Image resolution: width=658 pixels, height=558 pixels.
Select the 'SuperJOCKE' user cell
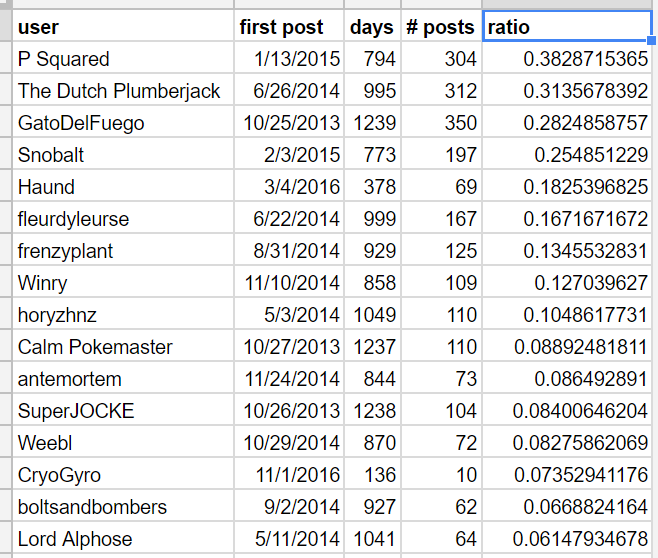click(124, 411)
